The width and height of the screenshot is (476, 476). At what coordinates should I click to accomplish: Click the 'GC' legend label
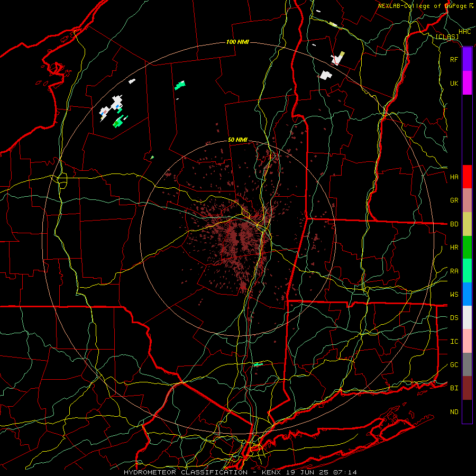(x=454, y=365)
